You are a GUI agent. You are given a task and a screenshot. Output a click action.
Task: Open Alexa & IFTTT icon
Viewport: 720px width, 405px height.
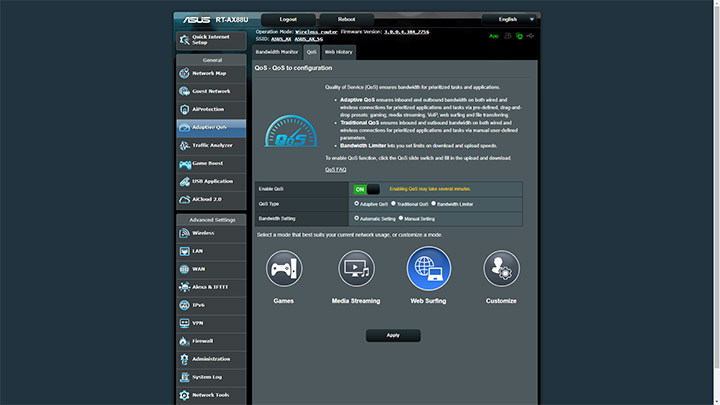[185, 287]
